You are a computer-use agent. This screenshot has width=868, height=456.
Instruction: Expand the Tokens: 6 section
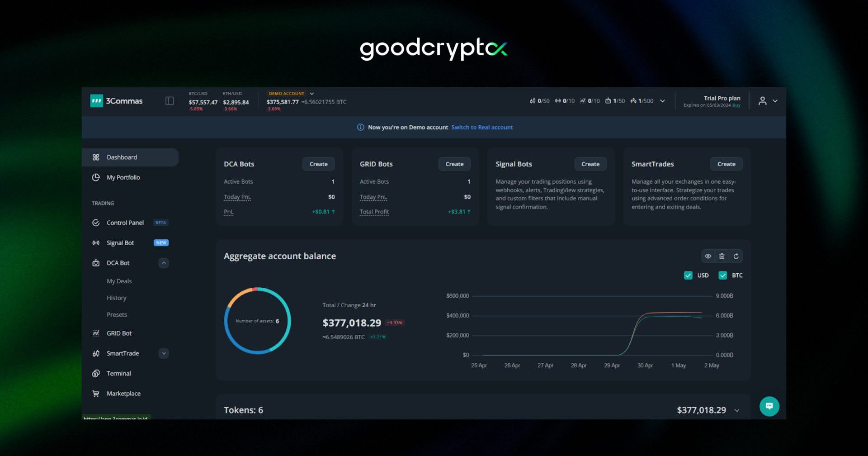(737, 411)
